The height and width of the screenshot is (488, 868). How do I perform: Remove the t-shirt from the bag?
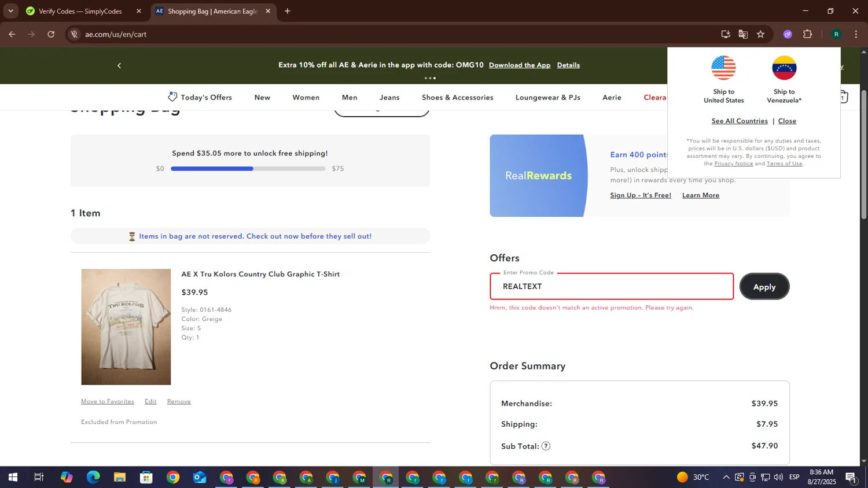pyautogui.click(x=179, y=401)
